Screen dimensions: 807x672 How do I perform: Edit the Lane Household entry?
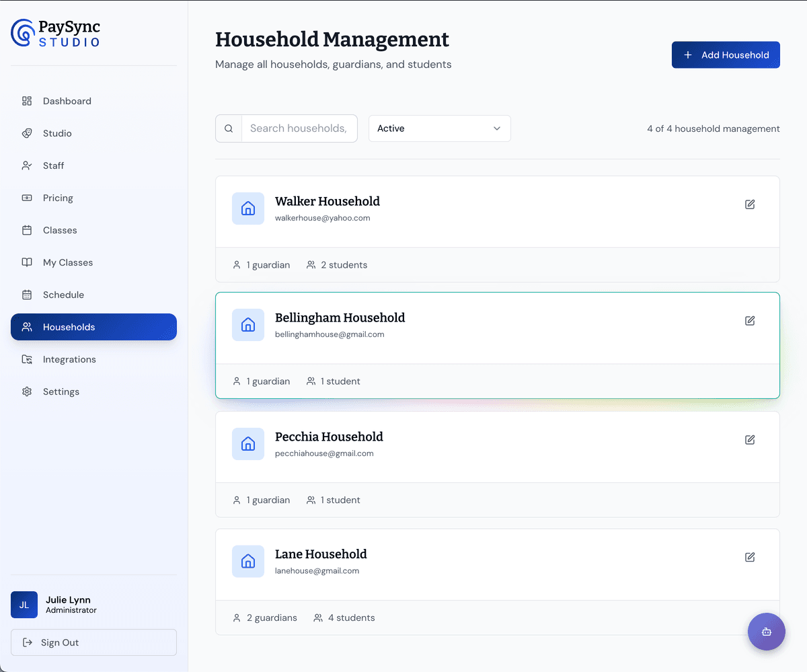[x=750, y=557]
